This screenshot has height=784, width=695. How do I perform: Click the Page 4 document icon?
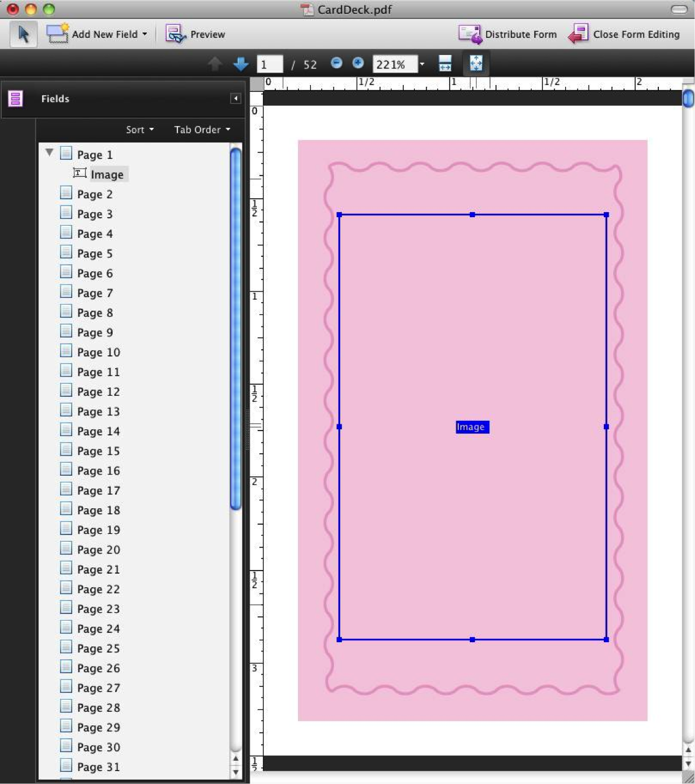click(66, 232)
